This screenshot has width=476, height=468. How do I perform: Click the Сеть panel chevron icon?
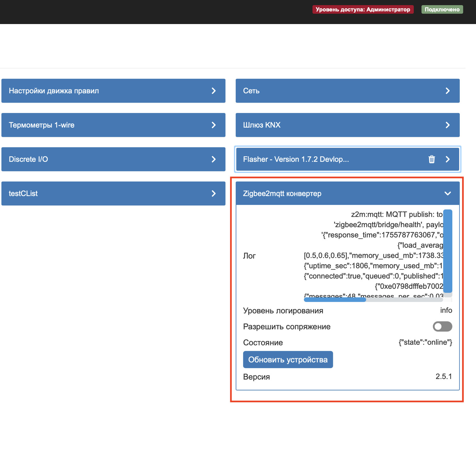[447, 91]
